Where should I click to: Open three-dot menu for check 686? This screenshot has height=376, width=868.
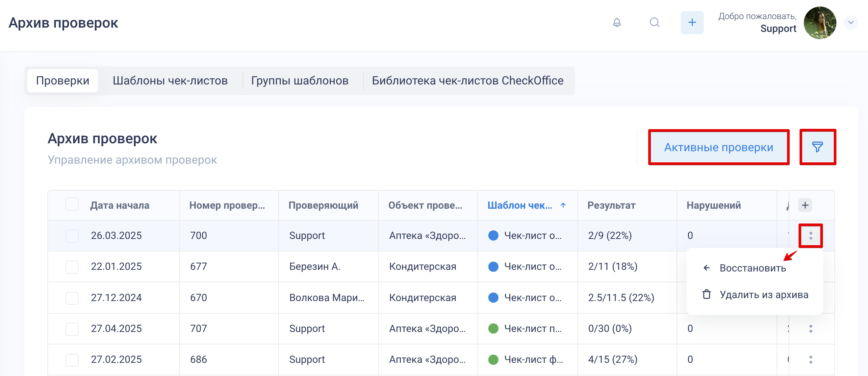[810, 360]
